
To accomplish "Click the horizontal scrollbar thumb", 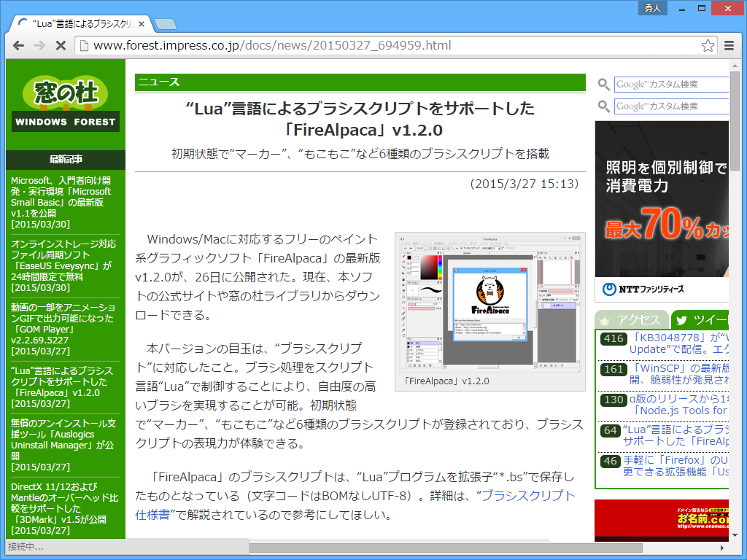I will pyautogui.click(x=446, y=547).
